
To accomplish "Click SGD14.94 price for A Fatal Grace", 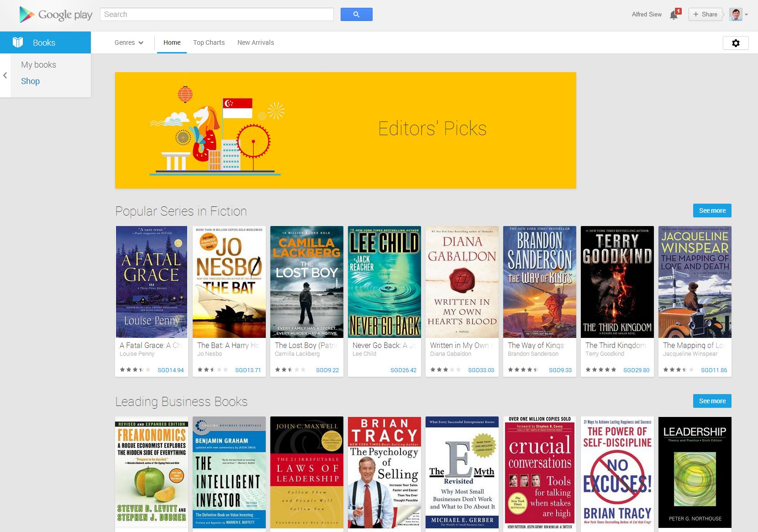I will 170,370.
